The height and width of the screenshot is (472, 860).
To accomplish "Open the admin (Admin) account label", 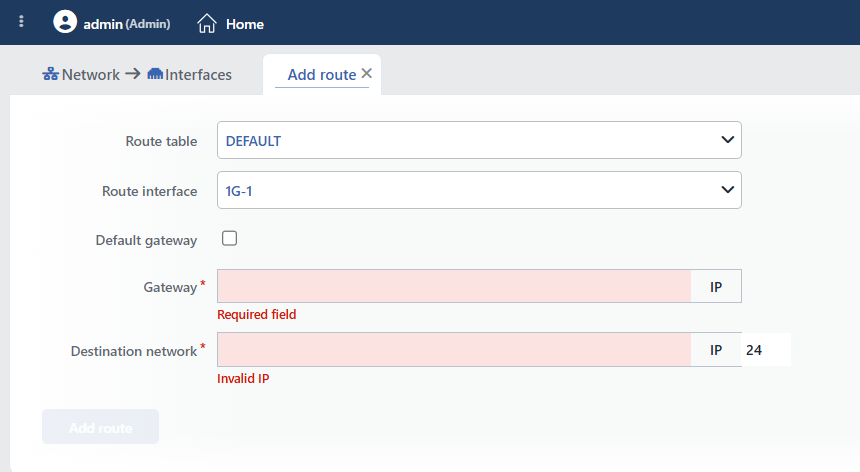I will (x=127, y=24).
